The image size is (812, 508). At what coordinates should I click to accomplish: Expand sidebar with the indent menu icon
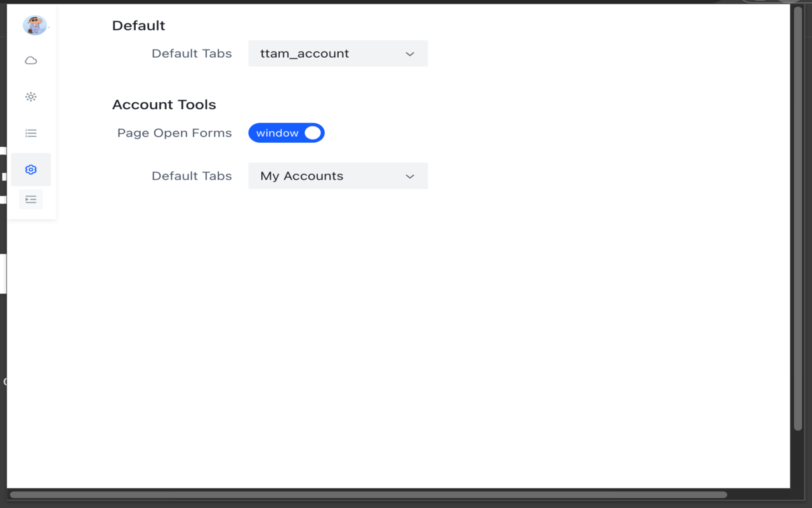click(x=30, y=199)
